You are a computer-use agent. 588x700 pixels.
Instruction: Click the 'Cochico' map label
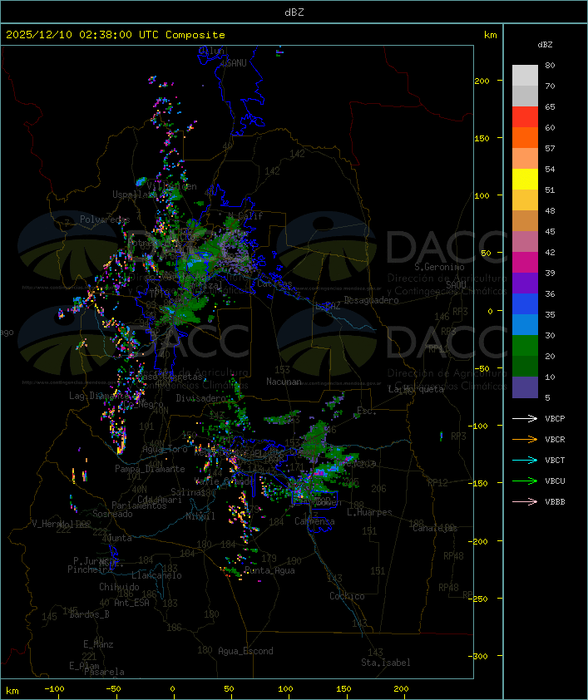coord(347,596)
